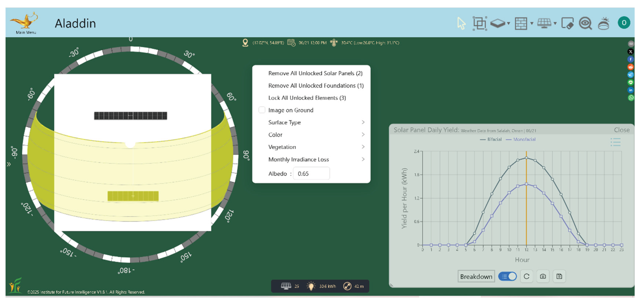Click the wall brick toolbar icon
The width and height of the screenshot is (644, 304).
point(521,23)
